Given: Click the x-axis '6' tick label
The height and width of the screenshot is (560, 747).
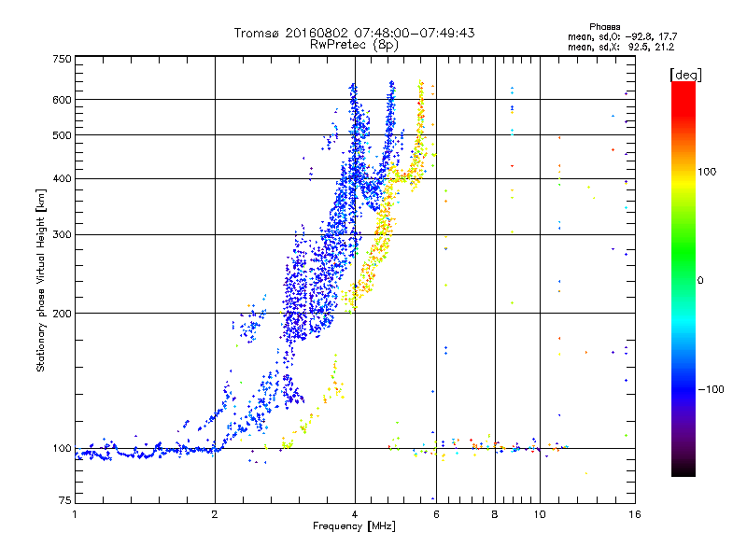Looking at the screenshot, I should (436, 514).
